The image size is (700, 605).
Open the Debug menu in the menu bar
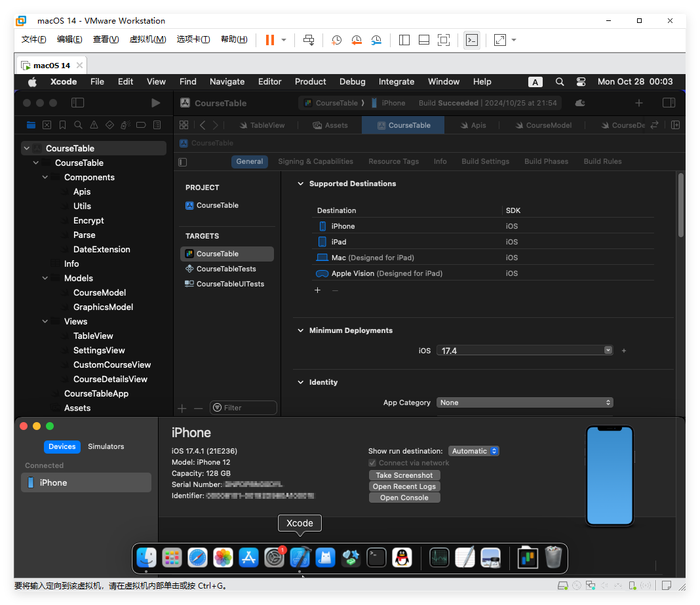tap(352, 81)
